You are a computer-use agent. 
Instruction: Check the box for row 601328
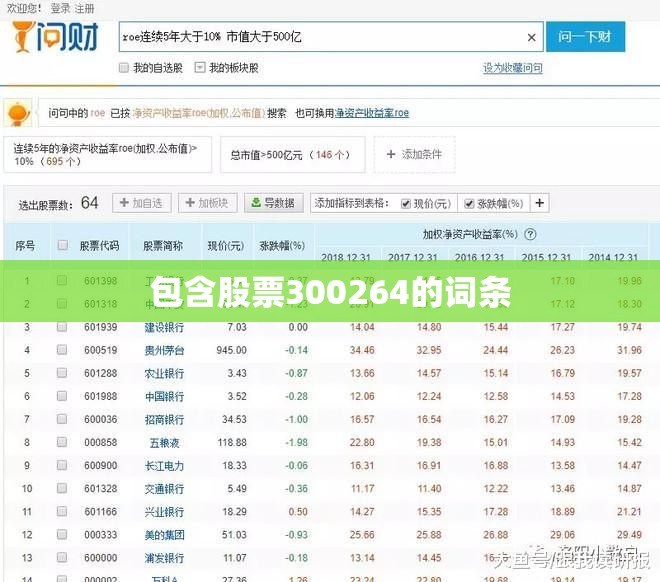[x=62, y=488]
